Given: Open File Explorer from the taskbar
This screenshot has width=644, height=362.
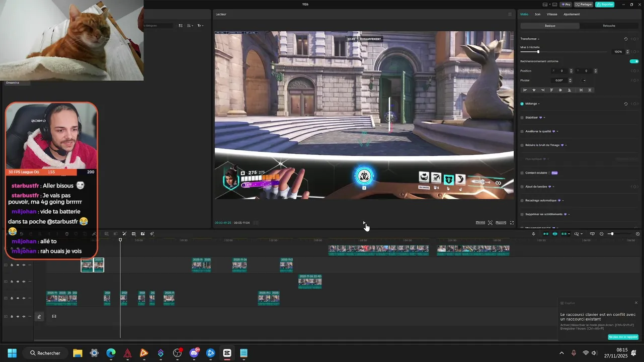Looking at the screenshot, I should click(77, 353).
